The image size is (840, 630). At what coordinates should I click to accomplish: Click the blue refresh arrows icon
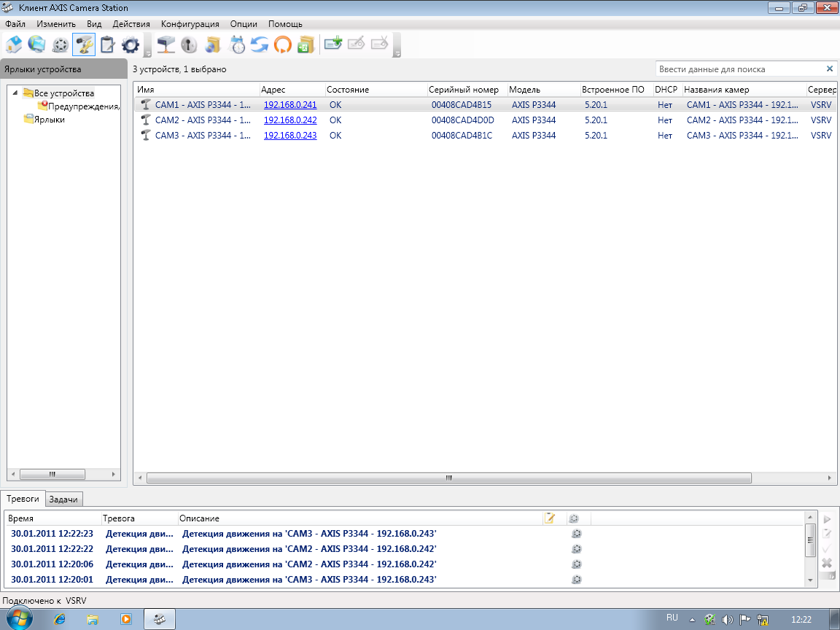260,45
